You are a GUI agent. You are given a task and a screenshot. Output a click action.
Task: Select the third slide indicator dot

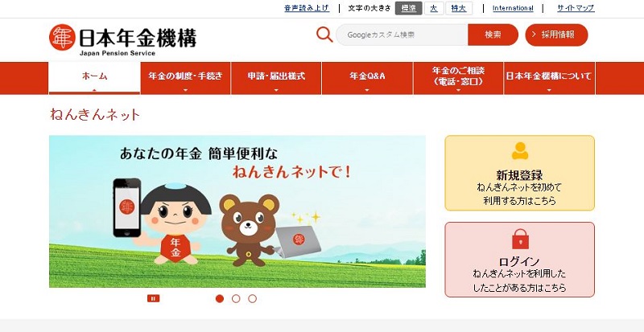tap(252, 299)
